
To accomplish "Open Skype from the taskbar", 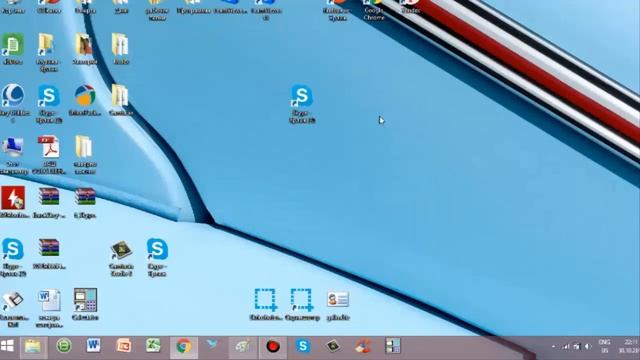I will coord(303,346).
